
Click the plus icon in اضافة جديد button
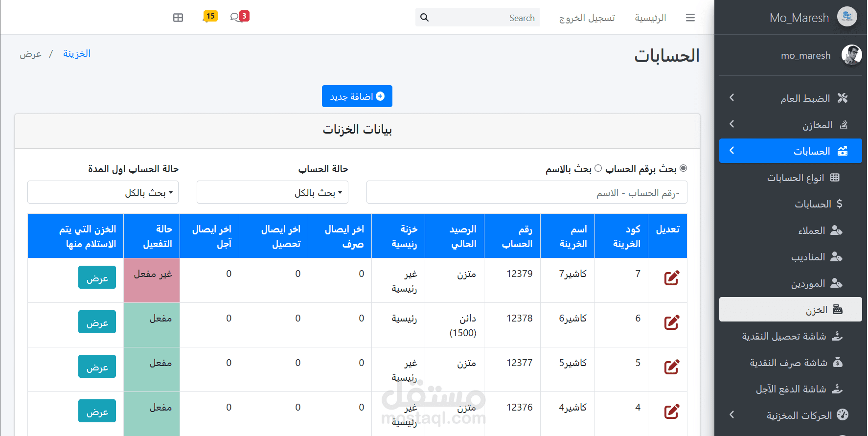click(x=380, y=96)
